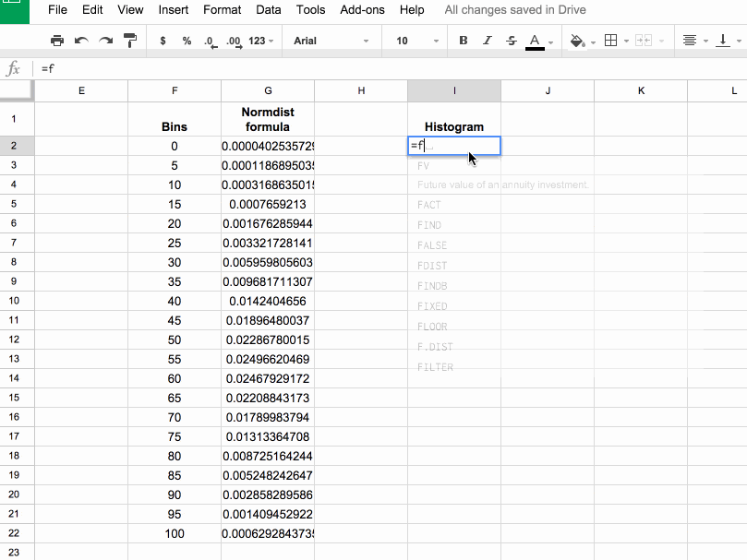The height and width of the screenshot is (560, 747).
Task: Select column I header
Action: pyautogui.click(x=454, y=90)
